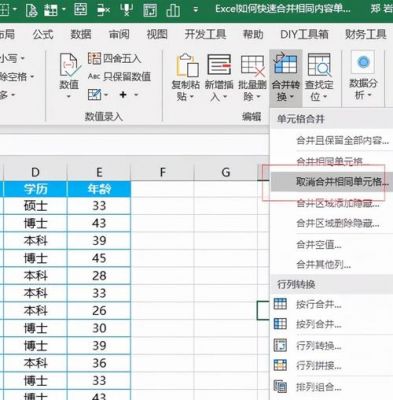The width and height of the screenshot is (393, 400).
Task: Choose 合并其他列 menu item
Action: 332,265
